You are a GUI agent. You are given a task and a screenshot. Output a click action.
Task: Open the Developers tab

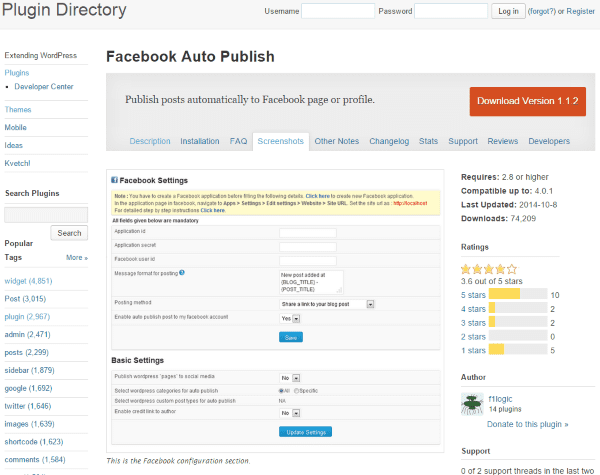coord(549,141)
